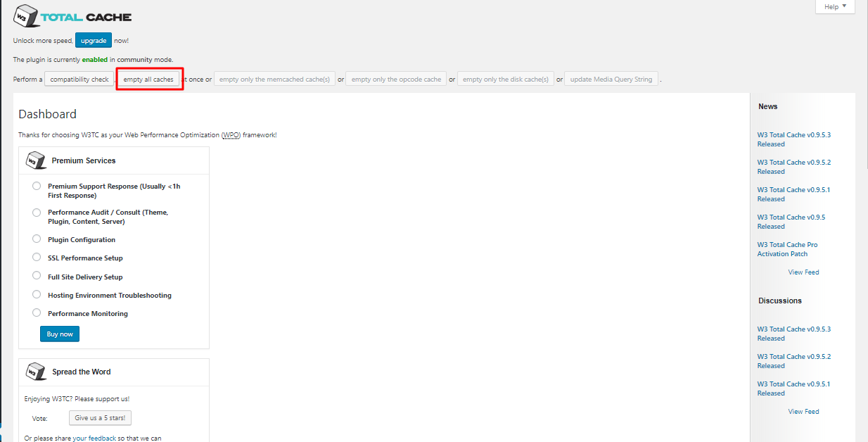Click the Buy now button

click(60, 334)
